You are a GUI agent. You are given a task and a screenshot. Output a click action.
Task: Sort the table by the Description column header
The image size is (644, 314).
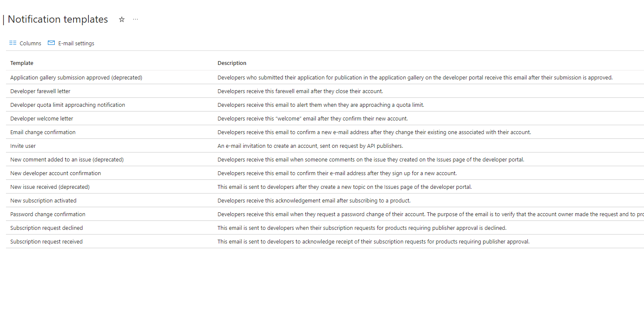232,63
